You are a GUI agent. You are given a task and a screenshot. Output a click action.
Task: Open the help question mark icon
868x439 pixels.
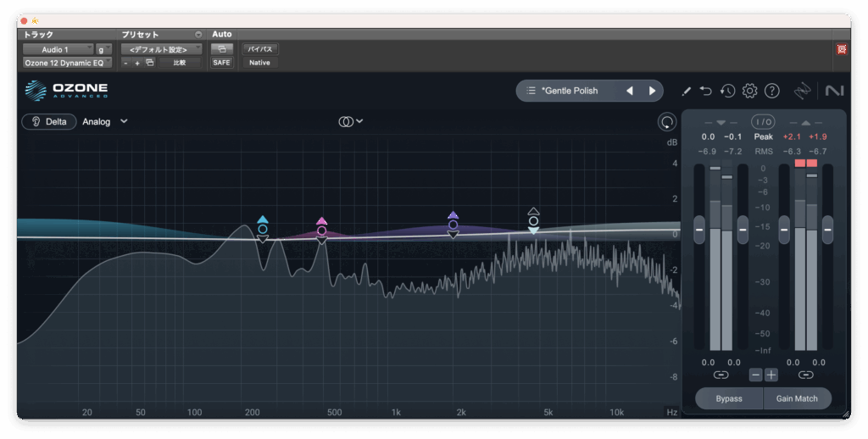(771, 91)
